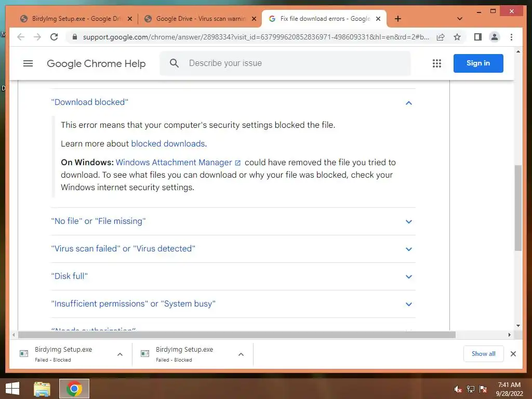Viewport: 532px width, 399px height.
Task: Open the blocked downloads link
Action: pos(168,143)
